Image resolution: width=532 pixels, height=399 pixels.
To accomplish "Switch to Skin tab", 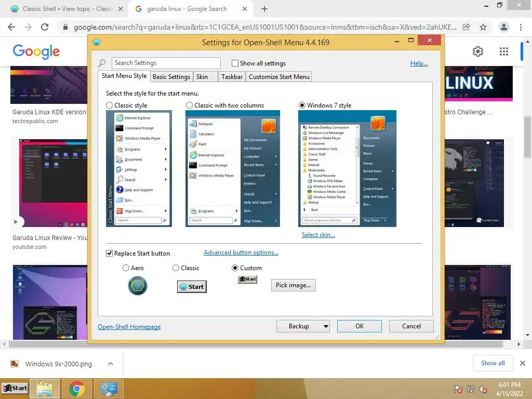I will [x=206, y=77].
